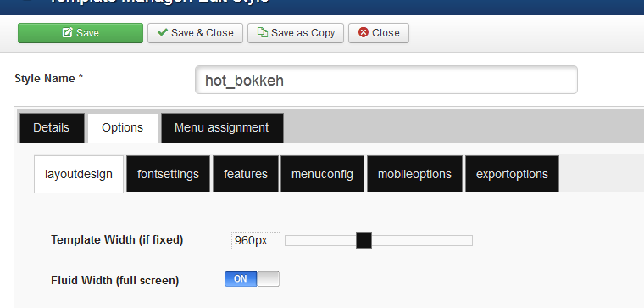Screen dimensions: 644x308
Task: Click the Style Name text field
Action: point(386,80)
